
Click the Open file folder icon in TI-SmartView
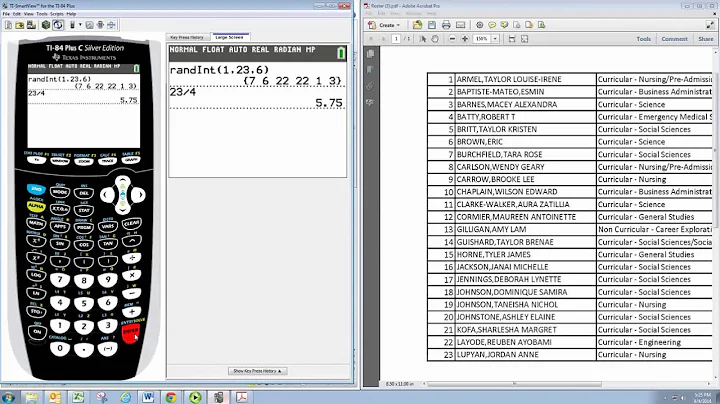[x=20, y=25]
